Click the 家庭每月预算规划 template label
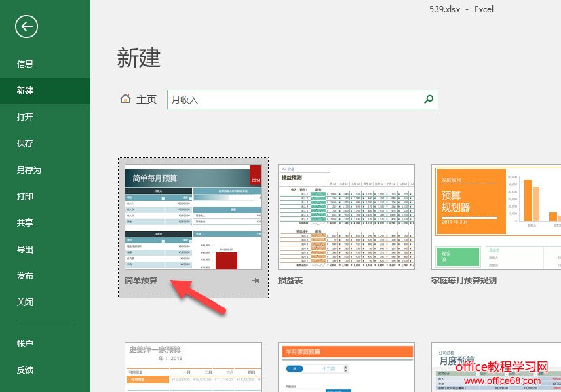561x392 pixels. pos(464,281)
